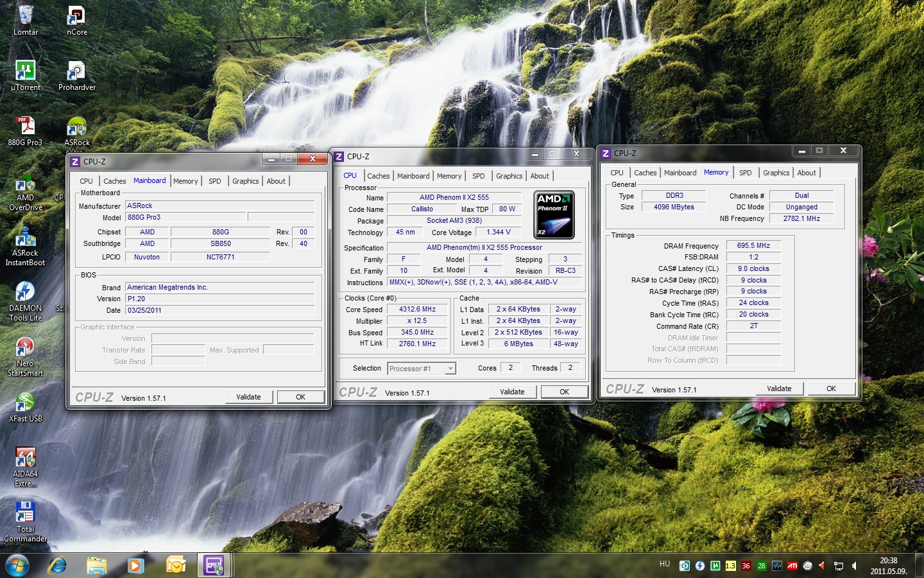Click the Windows Start orb
This screenshot has height=578, width=924.
click(x=17, y=565)
